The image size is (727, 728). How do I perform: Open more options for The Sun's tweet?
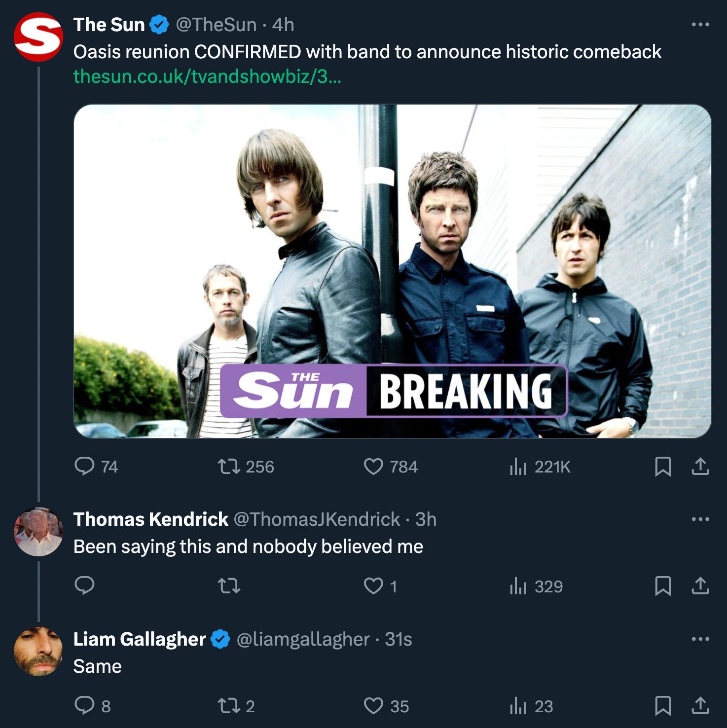coord(700,25)
